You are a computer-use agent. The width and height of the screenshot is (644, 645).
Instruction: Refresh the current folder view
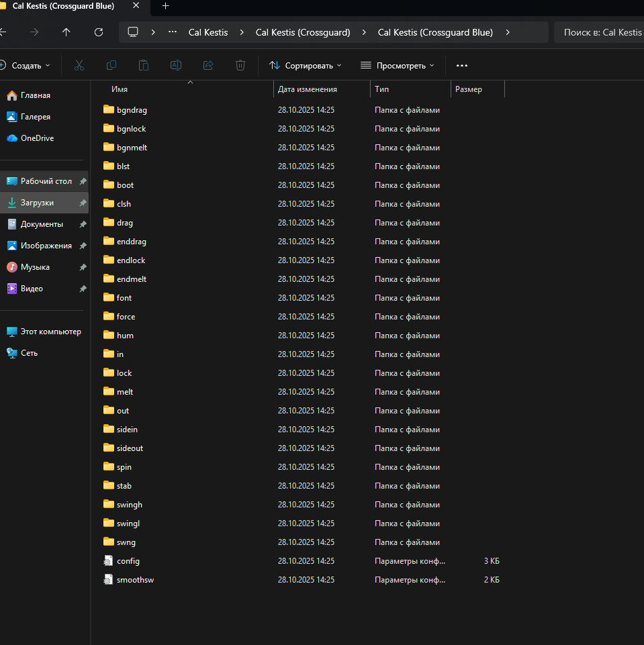point(99,32)
